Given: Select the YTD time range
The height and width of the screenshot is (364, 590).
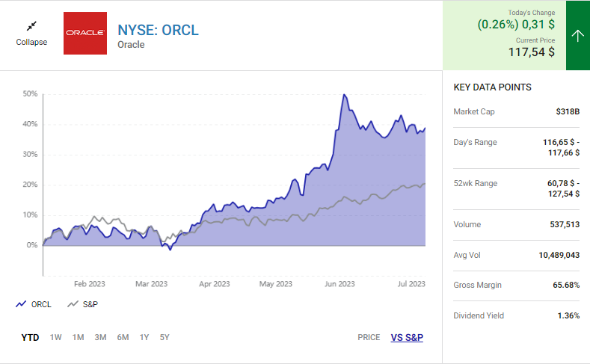Looking at the screenshot, I should coord(30,337).
